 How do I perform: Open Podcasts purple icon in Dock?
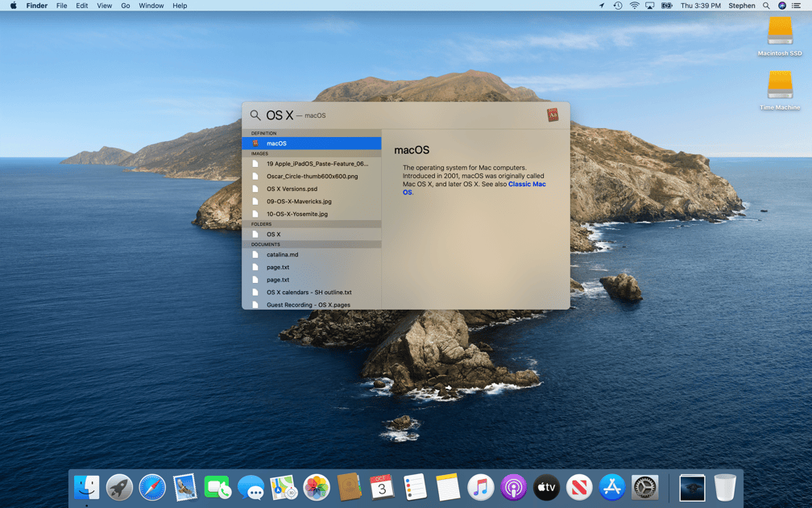(x=514, y=487)
